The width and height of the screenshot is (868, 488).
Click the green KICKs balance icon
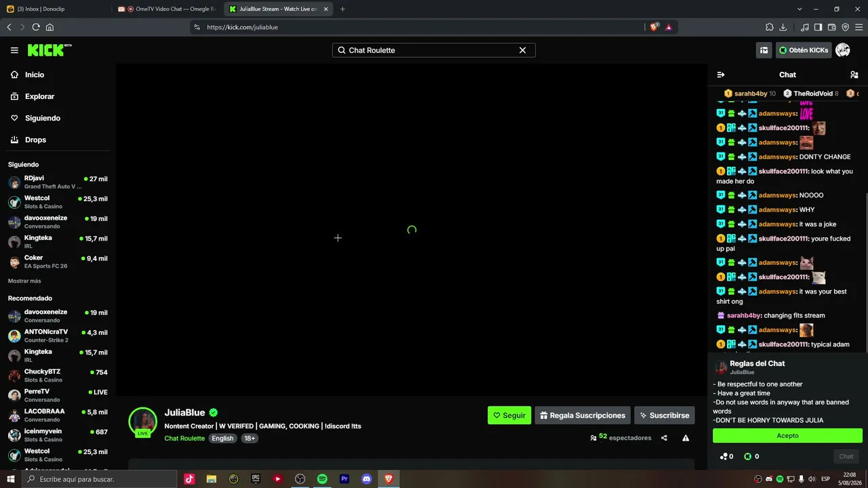(x=747, y=457)
